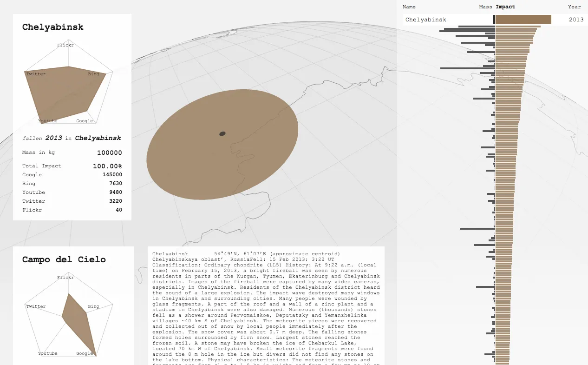
Task: Sort the list by the Mass header
Action: pyautogui.click(x=485, y=7)
